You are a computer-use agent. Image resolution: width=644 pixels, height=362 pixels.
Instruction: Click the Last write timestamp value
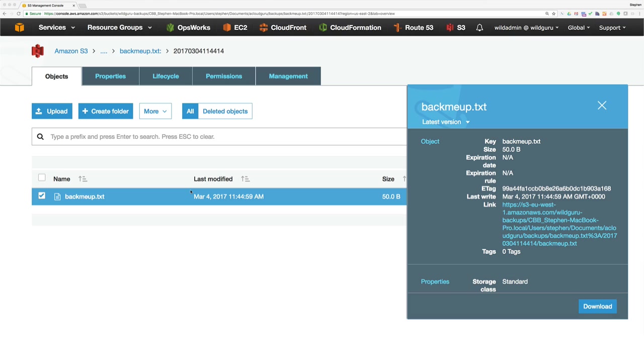click(x=553, y=197)
